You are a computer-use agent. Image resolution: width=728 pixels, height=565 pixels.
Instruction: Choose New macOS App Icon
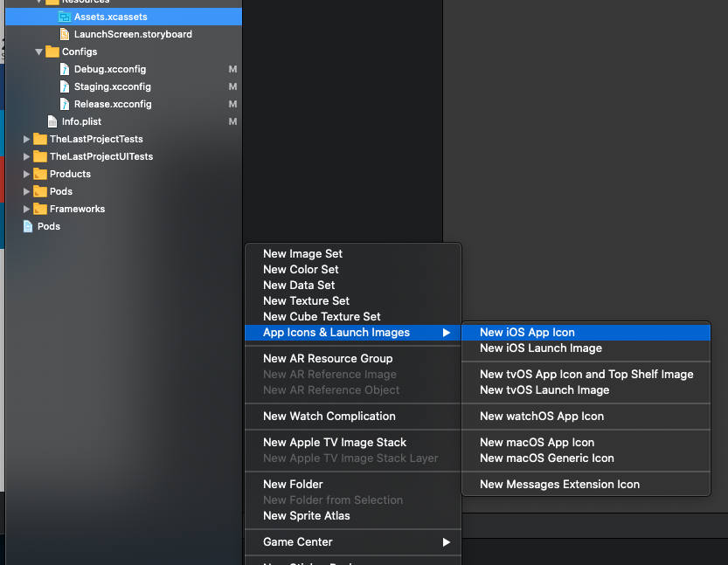pyautogui.click(x=586, y=443)
